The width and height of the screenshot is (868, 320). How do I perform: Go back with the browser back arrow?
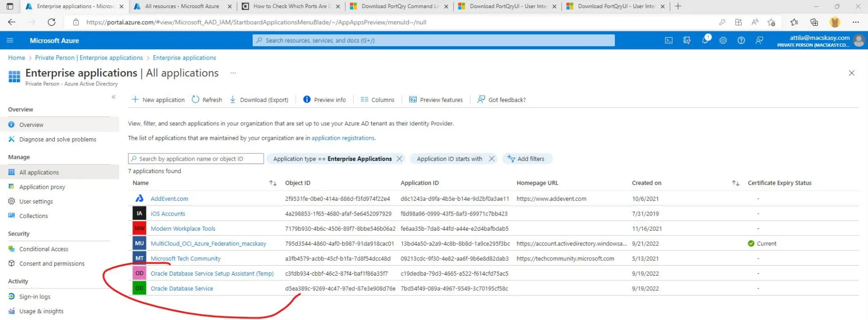point(12,22)
